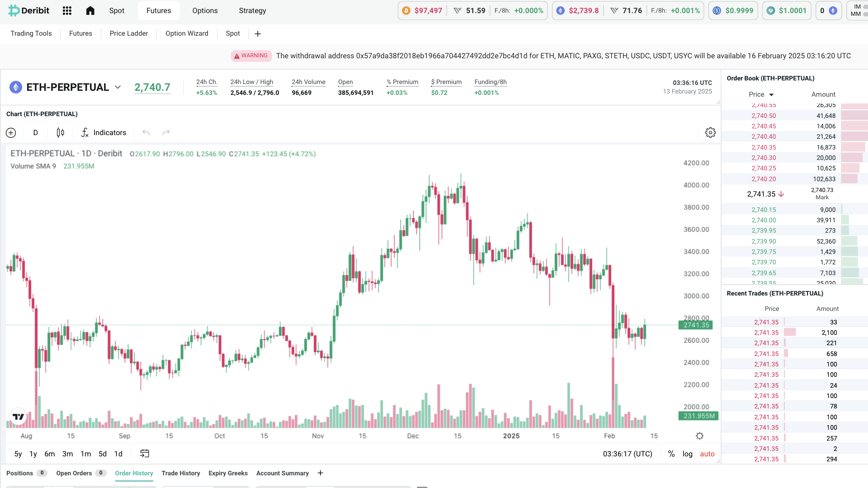Image resolution: width=868 pixels, height=488 pixels.
Task: Toggle percent scale on the chart
Action: click(671, 454)
